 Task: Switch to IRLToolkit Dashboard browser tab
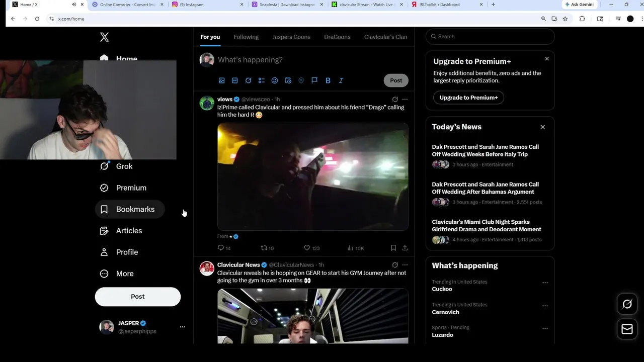click(x=447, y=5)
